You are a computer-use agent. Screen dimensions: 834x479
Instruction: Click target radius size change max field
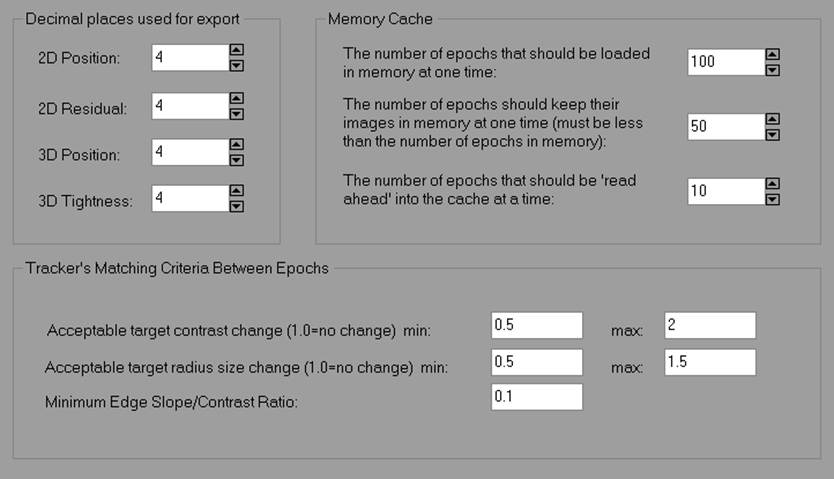pos(709,362)
